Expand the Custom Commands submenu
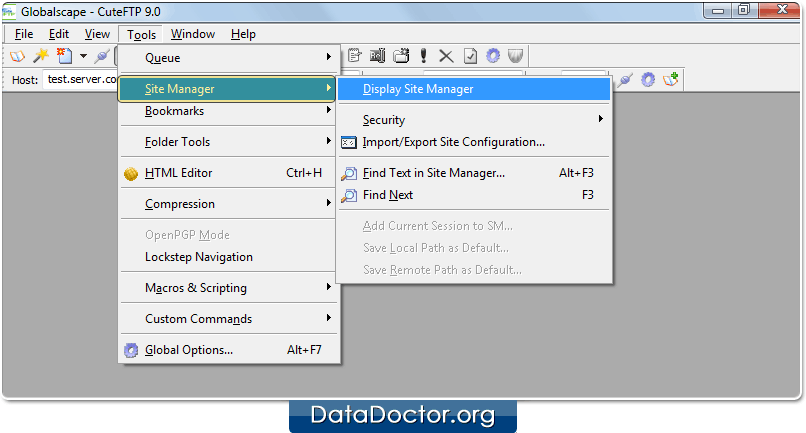Image resolution: width=806 pixels, height=433 pixels. (229, 319)
